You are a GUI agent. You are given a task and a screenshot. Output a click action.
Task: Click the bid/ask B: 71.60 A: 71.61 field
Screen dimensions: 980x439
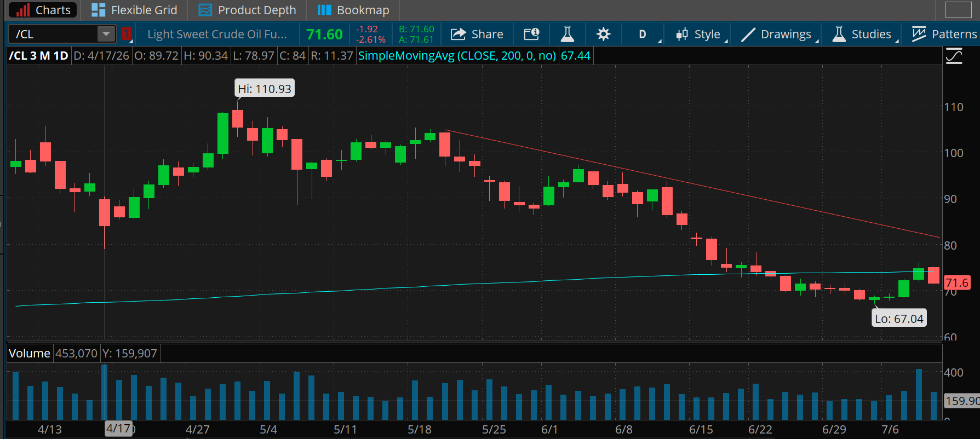416,34
